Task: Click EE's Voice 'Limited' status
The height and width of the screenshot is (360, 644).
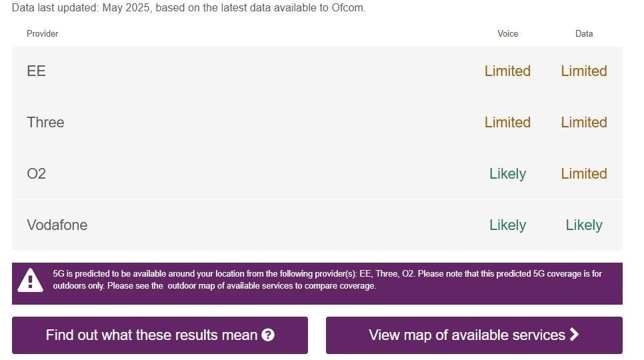Action: (507, 71)
